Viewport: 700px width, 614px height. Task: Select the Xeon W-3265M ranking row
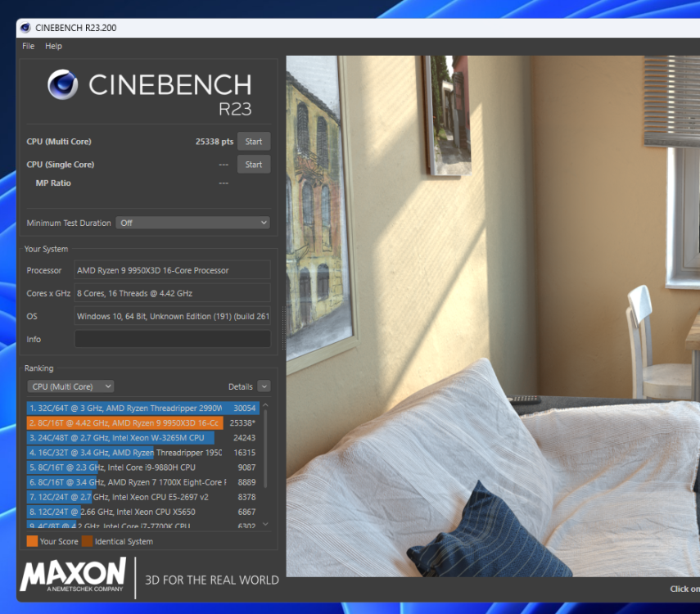[142, 438]
